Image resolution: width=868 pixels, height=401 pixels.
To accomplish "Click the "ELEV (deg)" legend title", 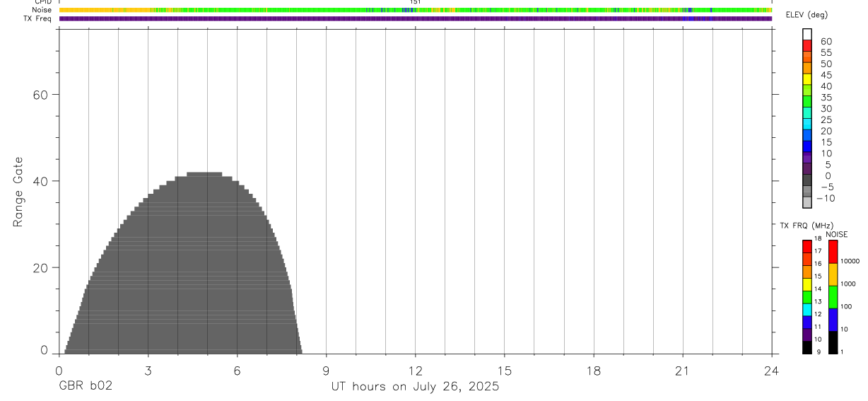I will (805, 15).
